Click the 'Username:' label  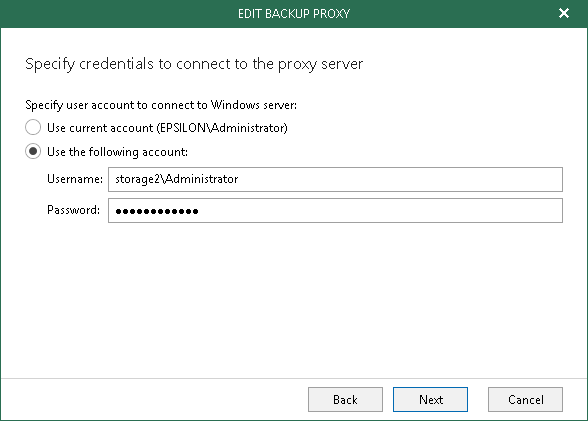[x=75, y=179]
